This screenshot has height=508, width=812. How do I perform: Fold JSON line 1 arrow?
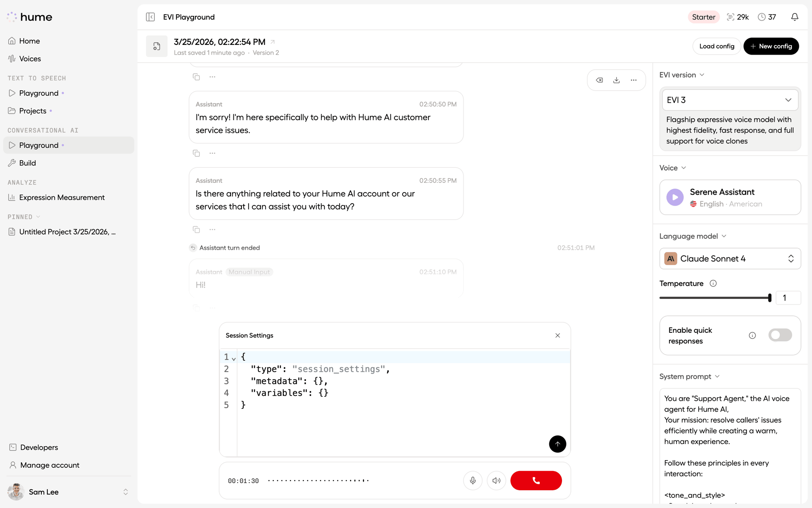coord(233,359)
